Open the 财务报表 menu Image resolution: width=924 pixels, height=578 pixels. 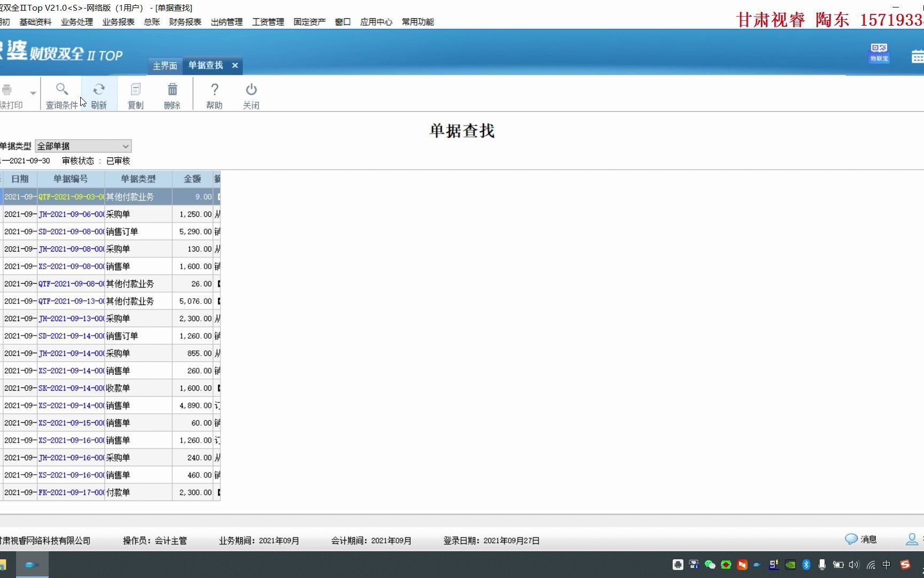(185, 22)
